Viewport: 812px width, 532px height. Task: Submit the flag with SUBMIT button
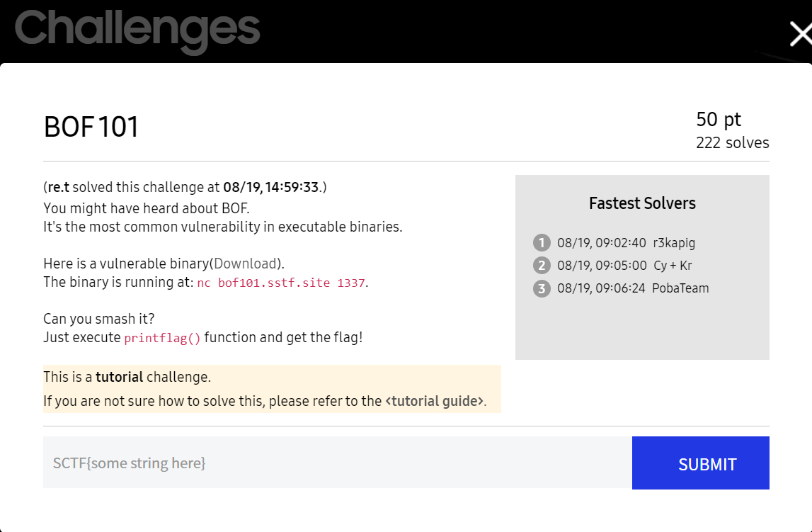coord(701,463)
